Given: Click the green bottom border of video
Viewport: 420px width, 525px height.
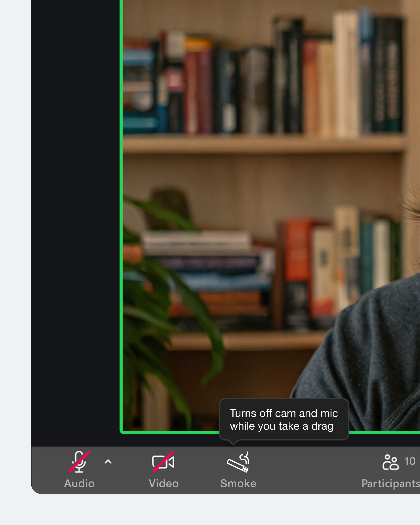Looking at the screenshot, I should click(x=170, y=432).
